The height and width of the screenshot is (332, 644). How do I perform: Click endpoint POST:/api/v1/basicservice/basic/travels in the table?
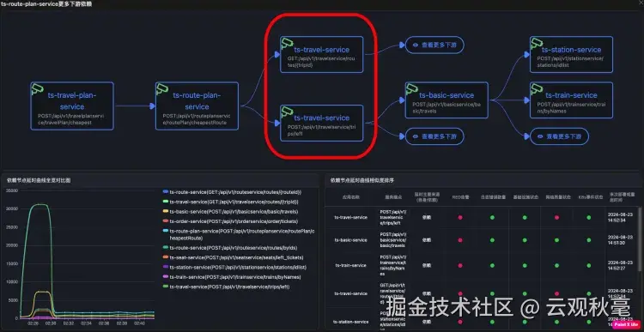(x=393, y=240)
